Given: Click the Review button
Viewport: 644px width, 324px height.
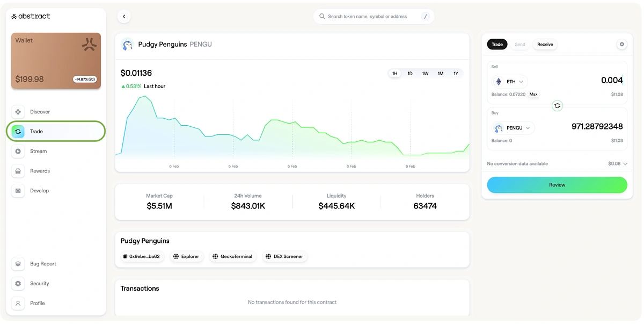Looking at the screenshot, I should [557, 185].
